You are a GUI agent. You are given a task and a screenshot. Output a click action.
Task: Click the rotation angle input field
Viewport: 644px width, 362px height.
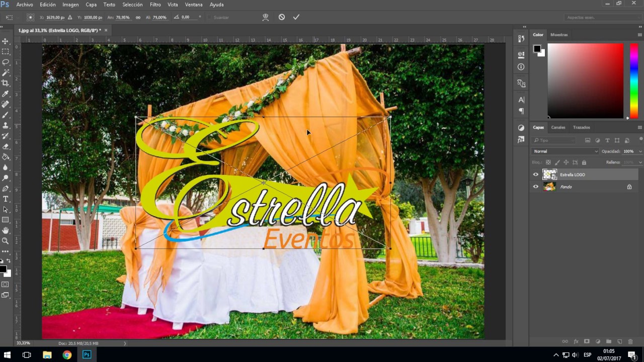pos(189,17)
